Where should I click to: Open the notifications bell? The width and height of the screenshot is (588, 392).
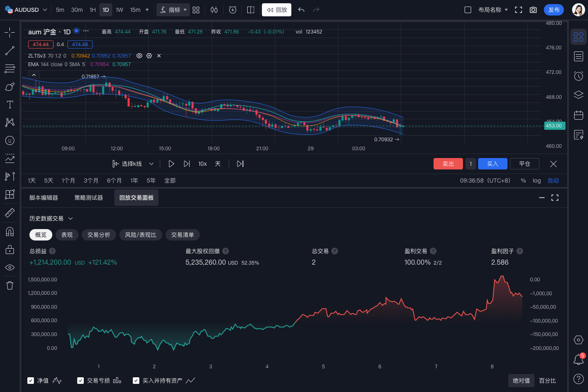pos(579,359)
